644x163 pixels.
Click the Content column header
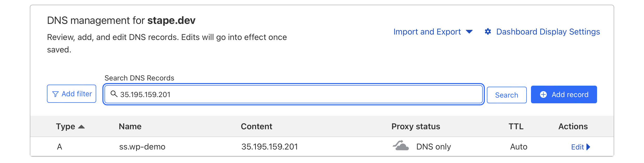click(256, 126)
